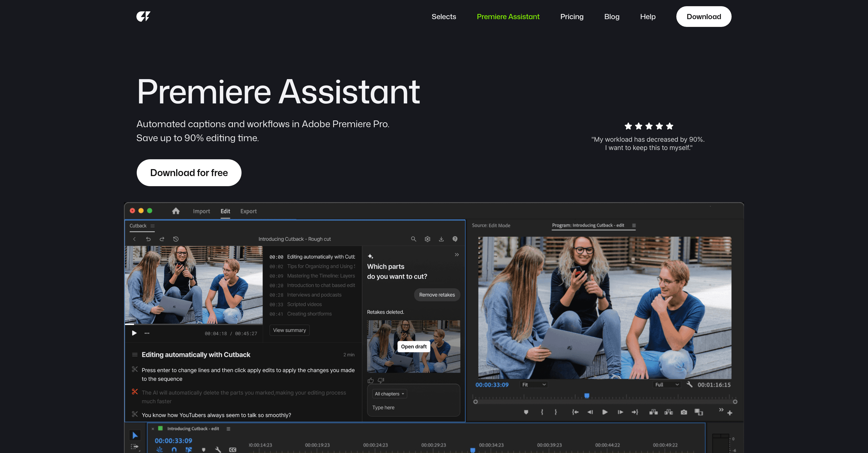This screenshot has height=453, width=868.
Task: Click the Extract icon in the Program monitor
Action: tap(669, 412)
